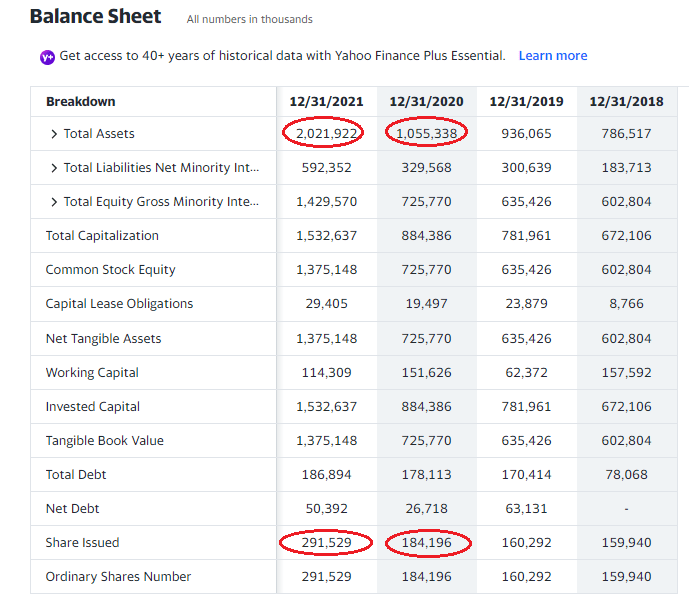Image resolution: width=689 pixels, height=609 pixels.
Task: Click the 12/31/2021 column header
Action: click(326, 101)
